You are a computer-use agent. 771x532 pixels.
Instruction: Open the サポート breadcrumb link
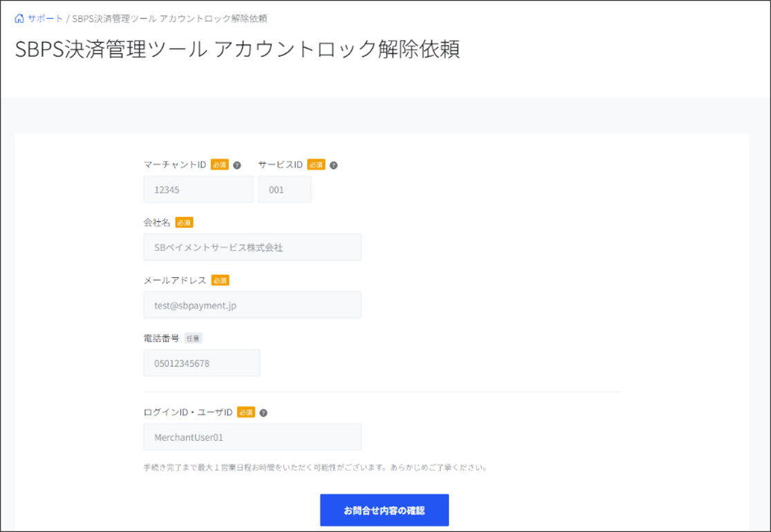coord(45,19)
